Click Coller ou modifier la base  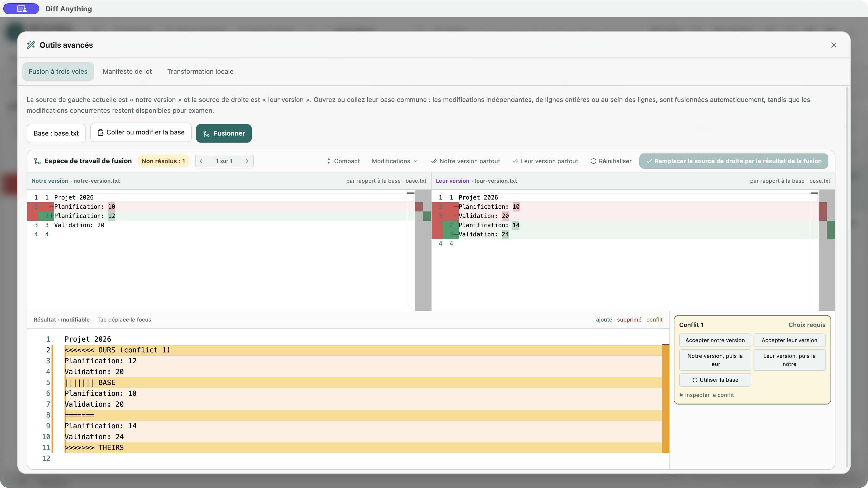click(x=141, y=132)
